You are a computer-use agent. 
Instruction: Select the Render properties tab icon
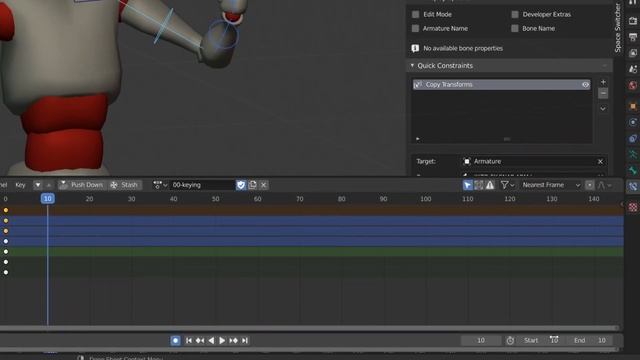click(x=633, y=21)
